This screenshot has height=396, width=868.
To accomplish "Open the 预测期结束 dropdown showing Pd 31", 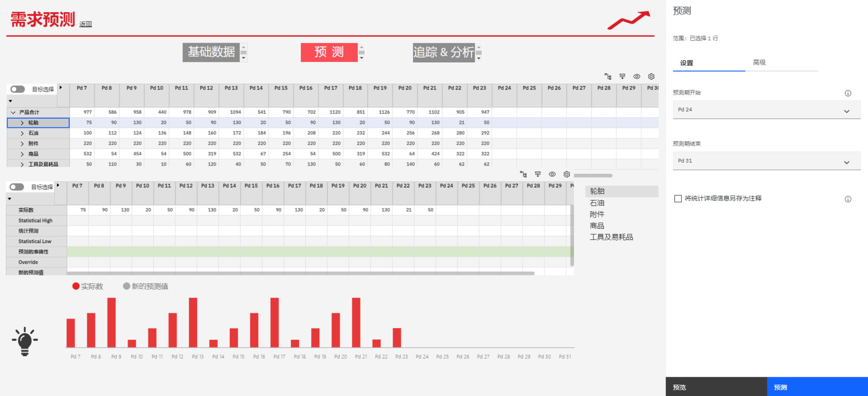I will click(x=766, y=161).
